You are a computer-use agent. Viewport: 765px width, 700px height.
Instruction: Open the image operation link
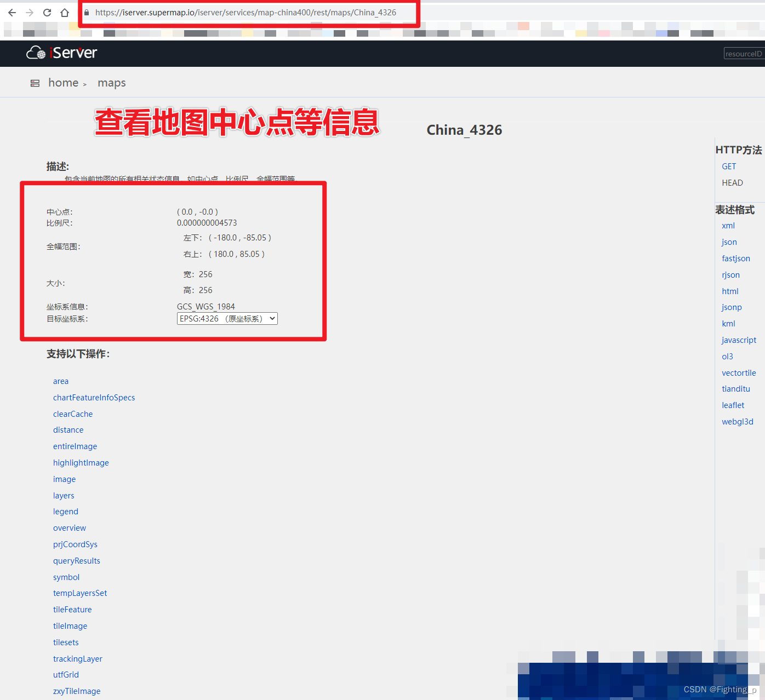pos(65,479)
